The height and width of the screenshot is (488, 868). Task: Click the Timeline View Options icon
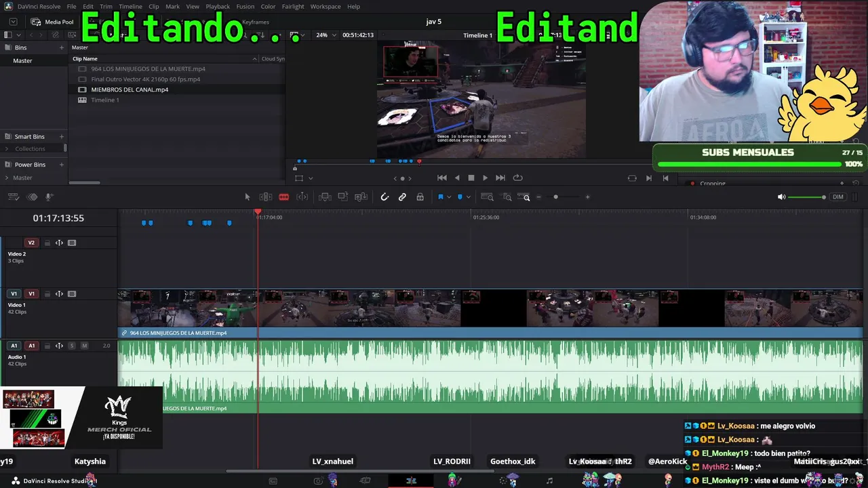(14, 197)
